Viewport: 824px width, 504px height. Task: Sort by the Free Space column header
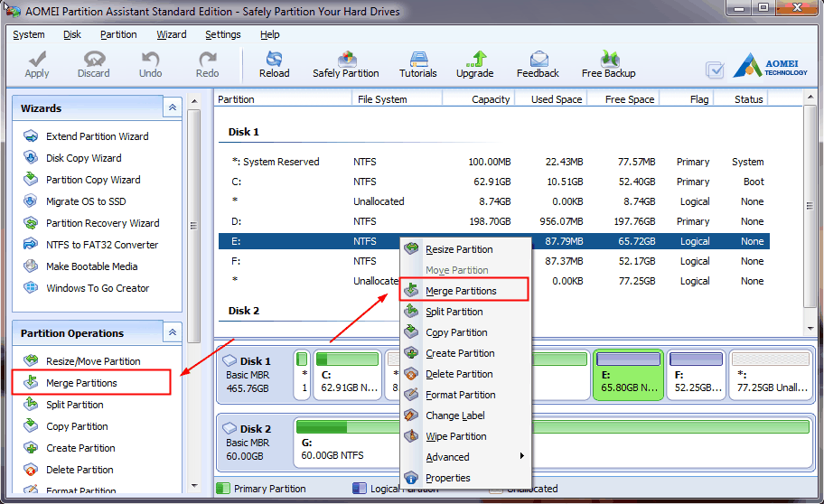click(623, 98)
